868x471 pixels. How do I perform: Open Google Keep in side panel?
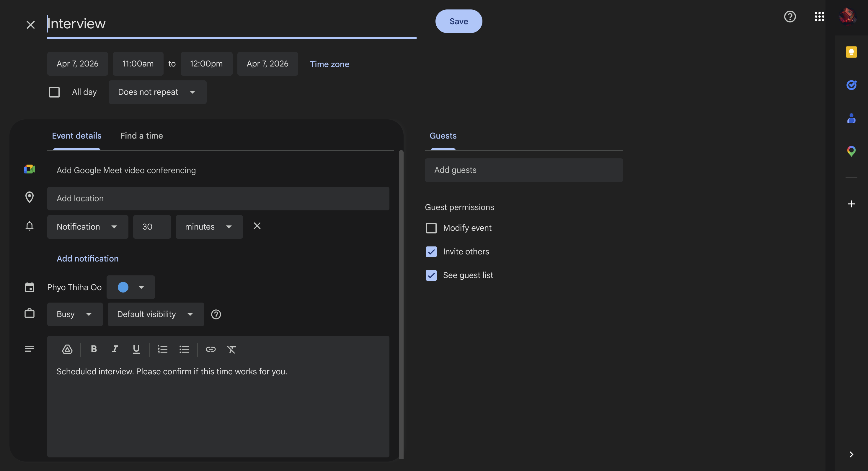[851, 52]
